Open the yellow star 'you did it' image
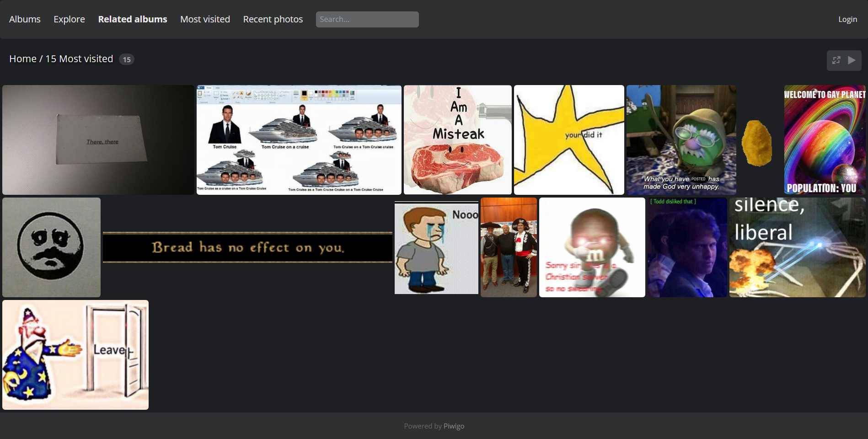 pos(569,140)
